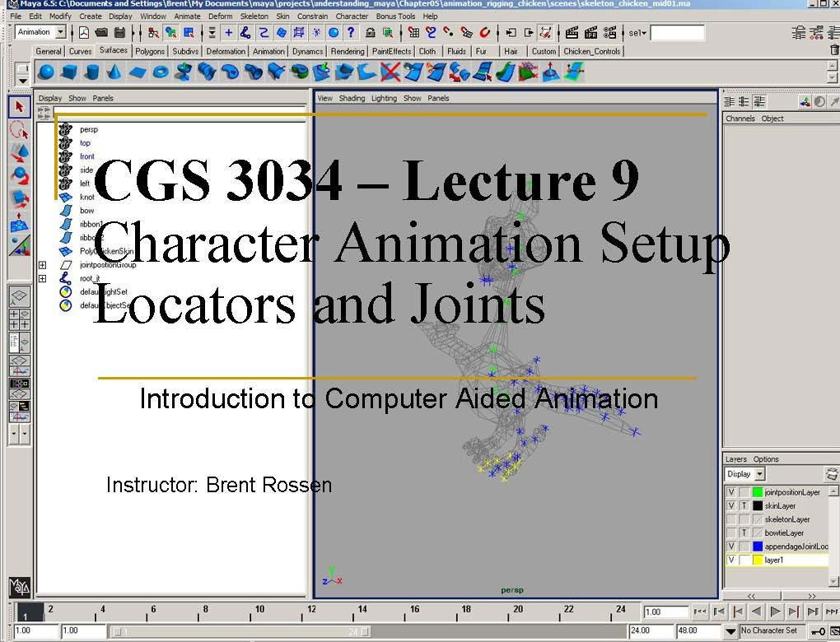Switch to single perspective view layout
The height and width of the screenshot is (642, 840).
(19, 296)
